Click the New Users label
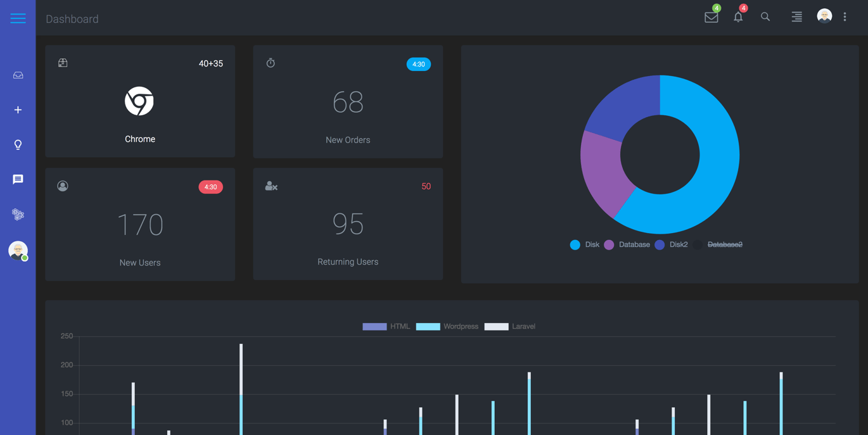 [x=140, y=263]
